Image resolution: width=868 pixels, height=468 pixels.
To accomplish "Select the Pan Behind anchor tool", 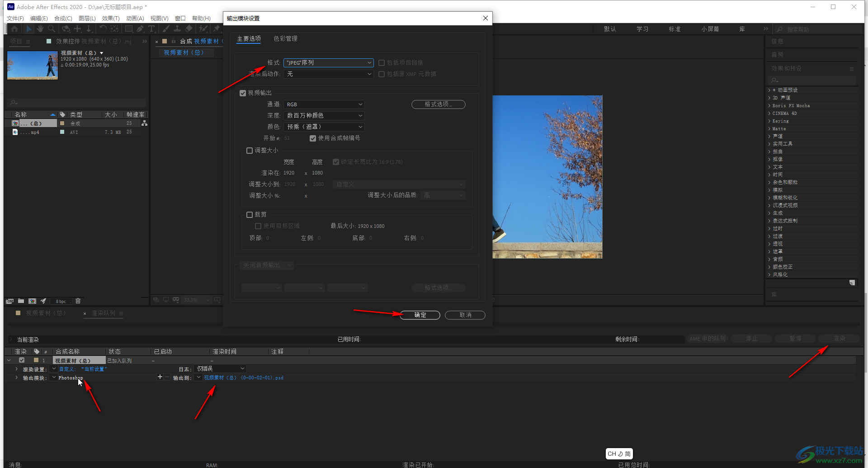I will click(x=114, y=29).
